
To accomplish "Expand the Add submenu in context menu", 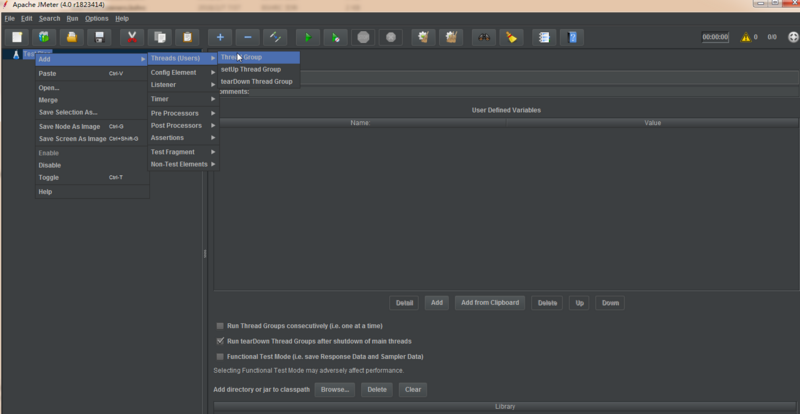I will click(x=92, y=59).
